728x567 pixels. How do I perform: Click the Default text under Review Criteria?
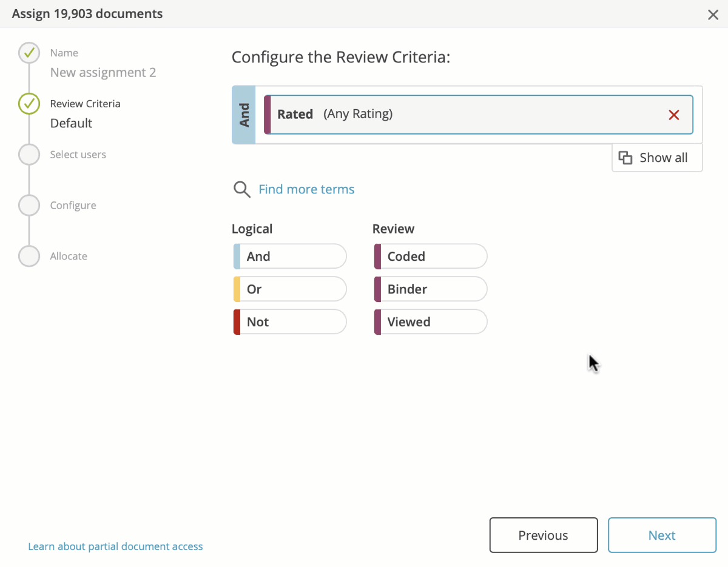pyautogui.click(x=72, y=123)
